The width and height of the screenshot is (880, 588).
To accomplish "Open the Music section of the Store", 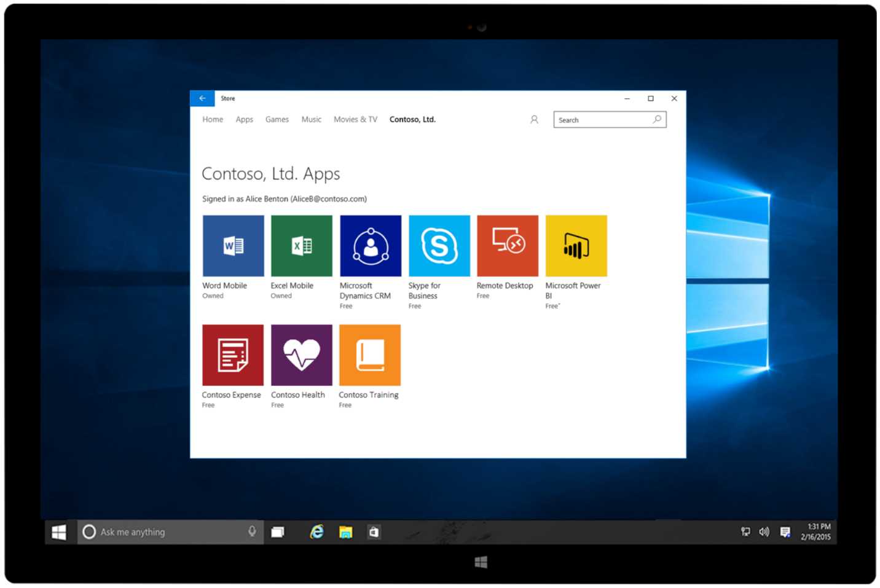I will (x=311, y=119).
